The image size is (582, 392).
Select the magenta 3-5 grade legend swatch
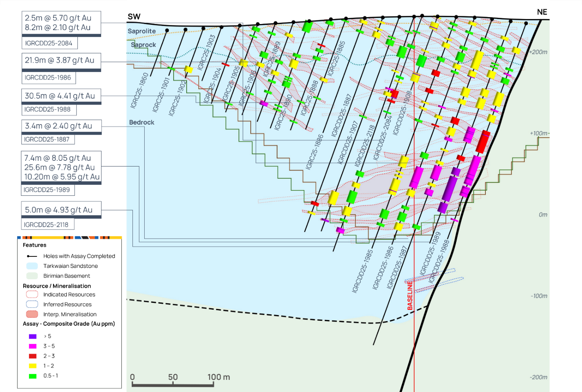(x=33, y=346)
